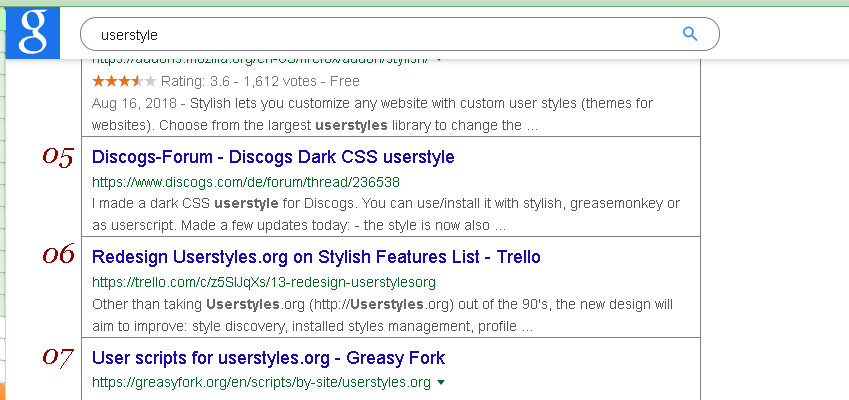Click the blue search magnifier icon

pos(689,34)
